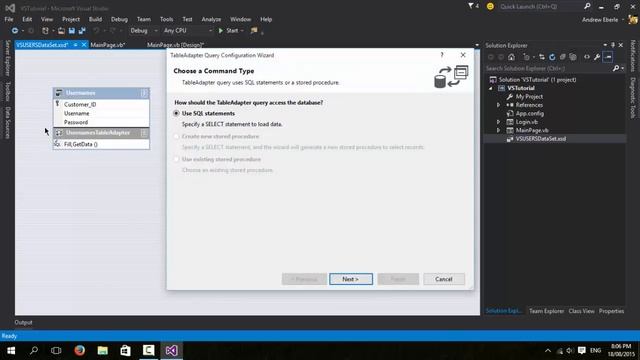Open the View menu
The width and height of the screenshot is (640, 360).
pos(47,19)
